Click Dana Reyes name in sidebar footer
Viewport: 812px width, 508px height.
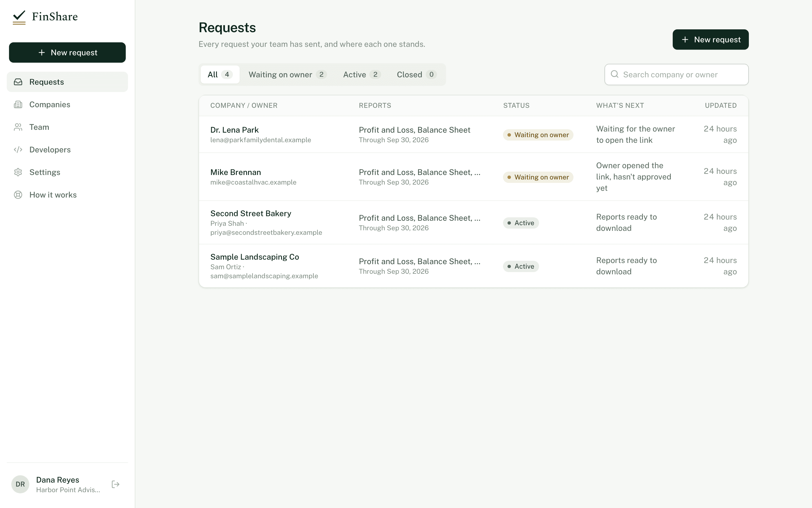coord(58,480)
